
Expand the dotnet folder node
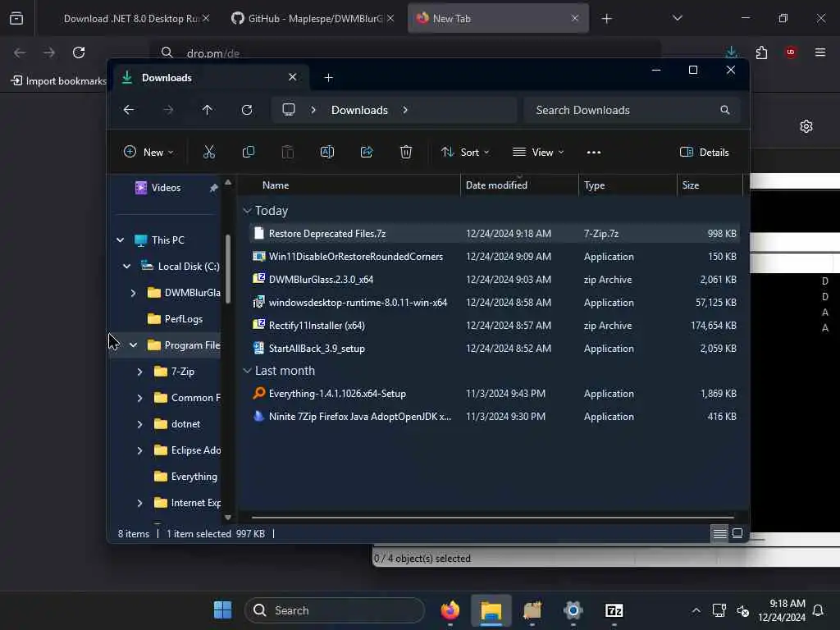(139, 424)
